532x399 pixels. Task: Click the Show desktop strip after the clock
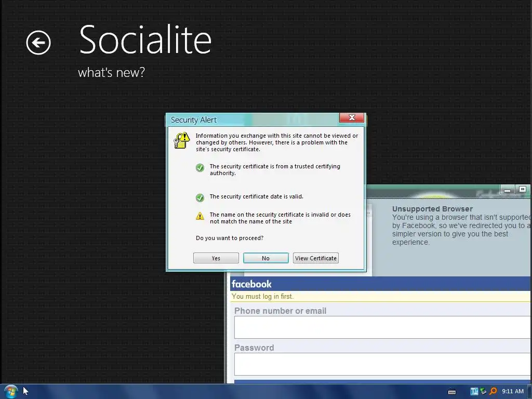(529, 392)
